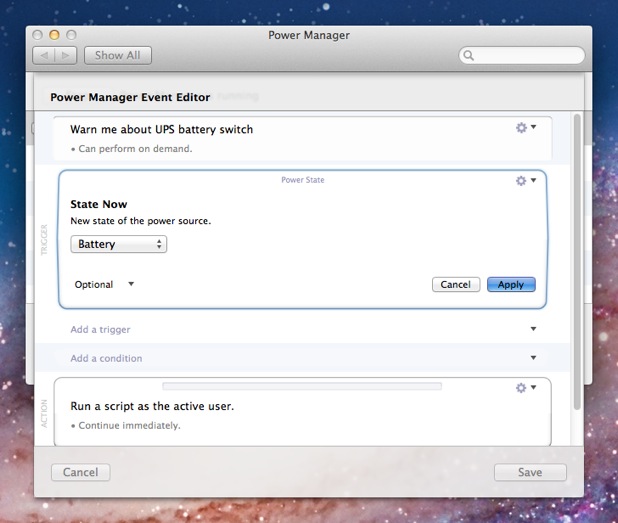This screenshot has height=523, width=618.
Task: Go back with the left arrow button
Action: point(44,56)
